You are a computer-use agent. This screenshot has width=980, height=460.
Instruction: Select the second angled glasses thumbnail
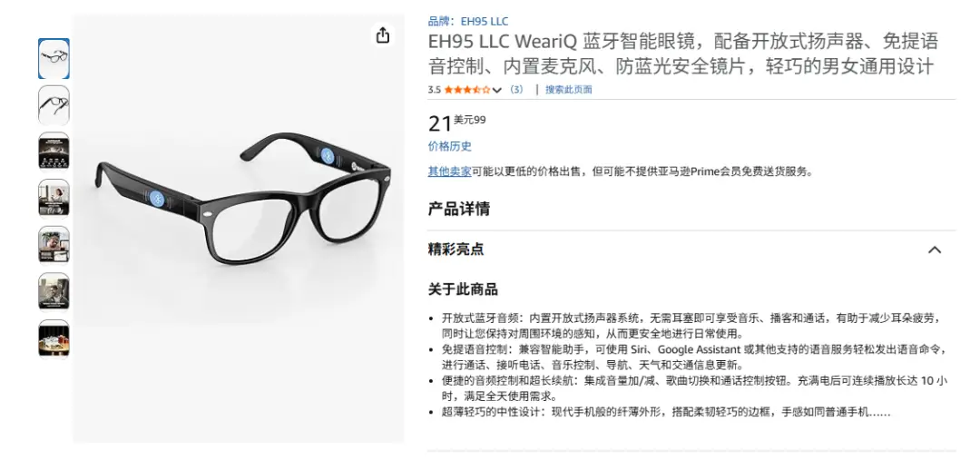tap(54, 105)
